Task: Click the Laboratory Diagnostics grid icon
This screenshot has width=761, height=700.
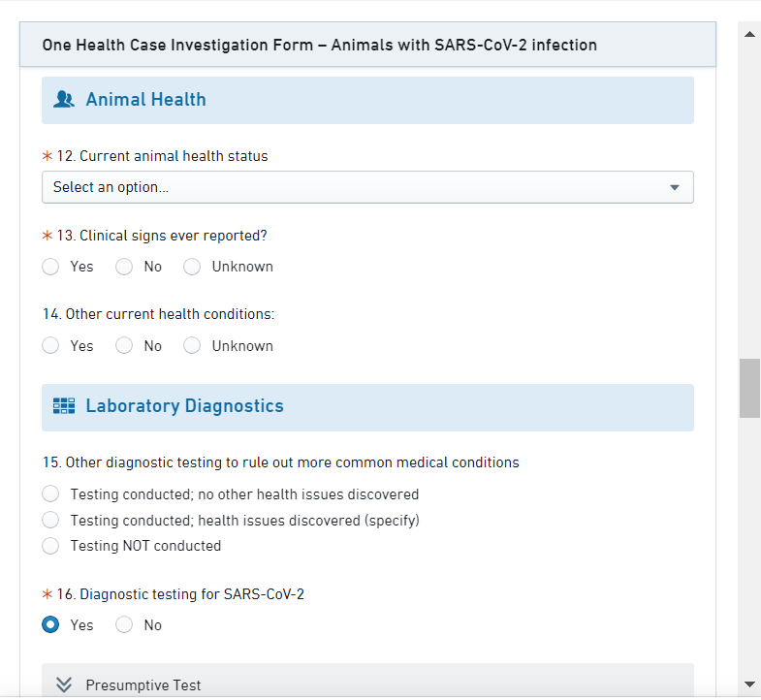Action: [64, 406]
